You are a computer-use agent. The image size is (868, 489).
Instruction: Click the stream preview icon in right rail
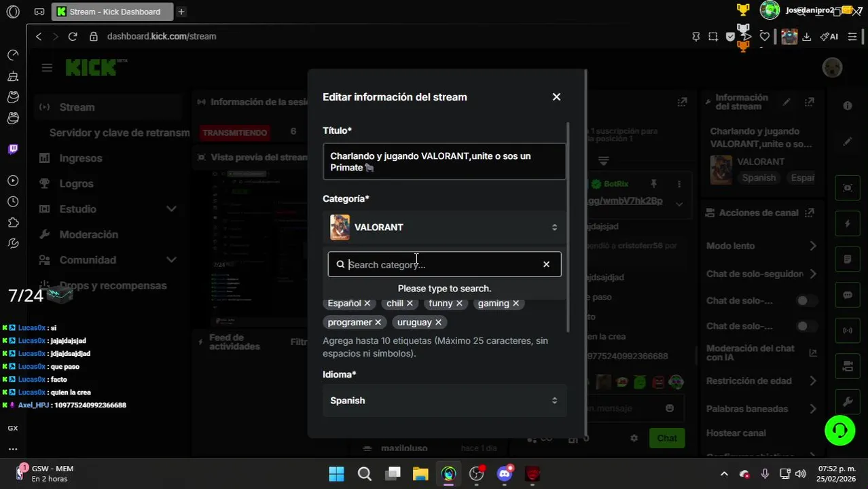[x=848, y=188]
